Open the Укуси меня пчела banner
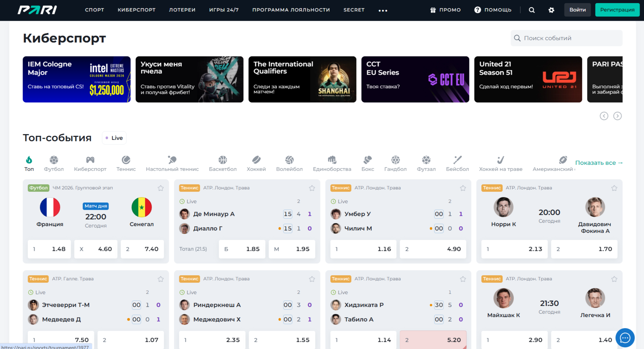 [x=189, y=79]
